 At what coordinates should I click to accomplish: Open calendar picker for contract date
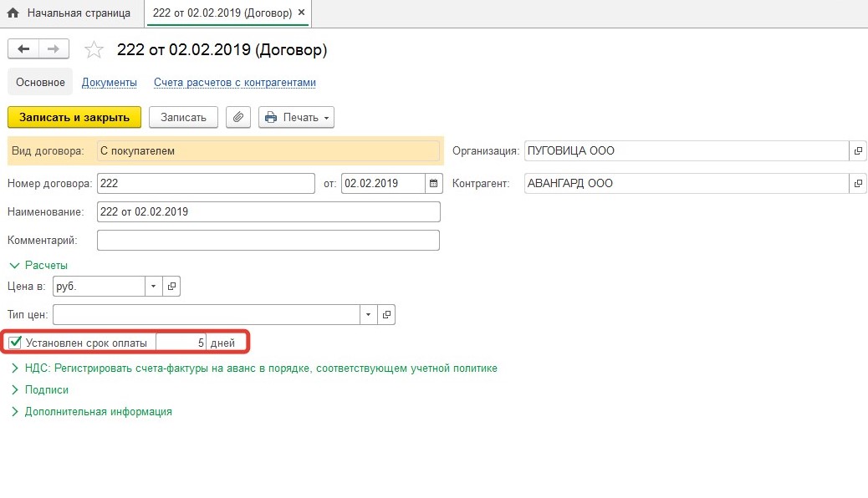coord(433,183)
